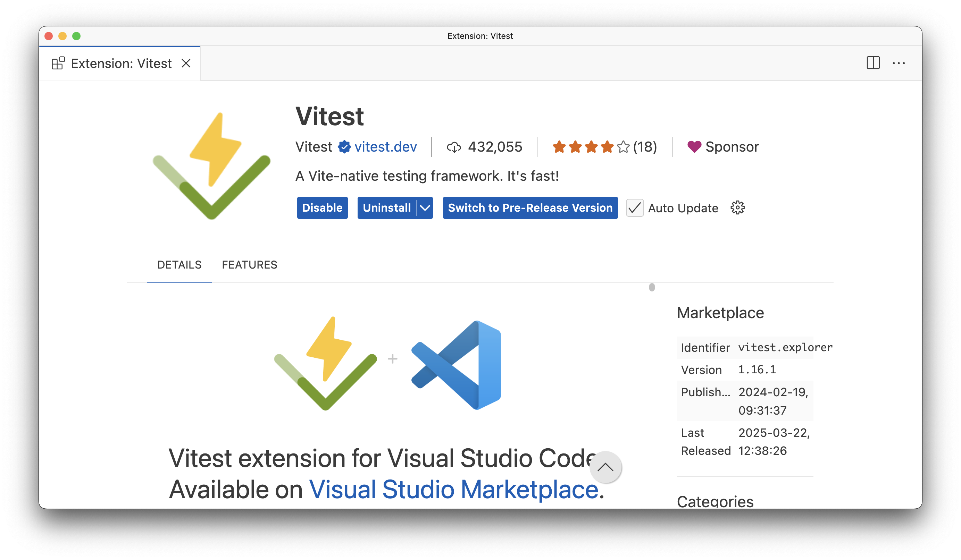This screenshot has height=560, width=961.
Task: Expand the Uninstall dropdown chevron
Action: click(425, 208)
